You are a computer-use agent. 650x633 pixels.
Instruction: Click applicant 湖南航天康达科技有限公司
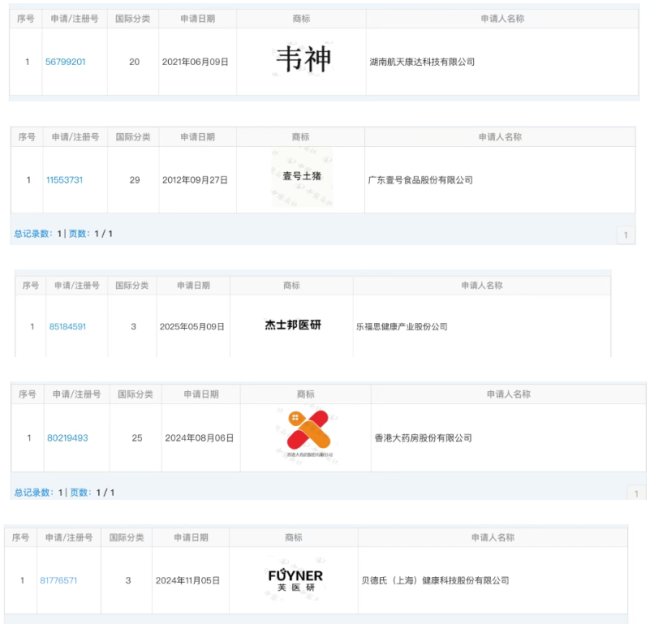(422, 62)
